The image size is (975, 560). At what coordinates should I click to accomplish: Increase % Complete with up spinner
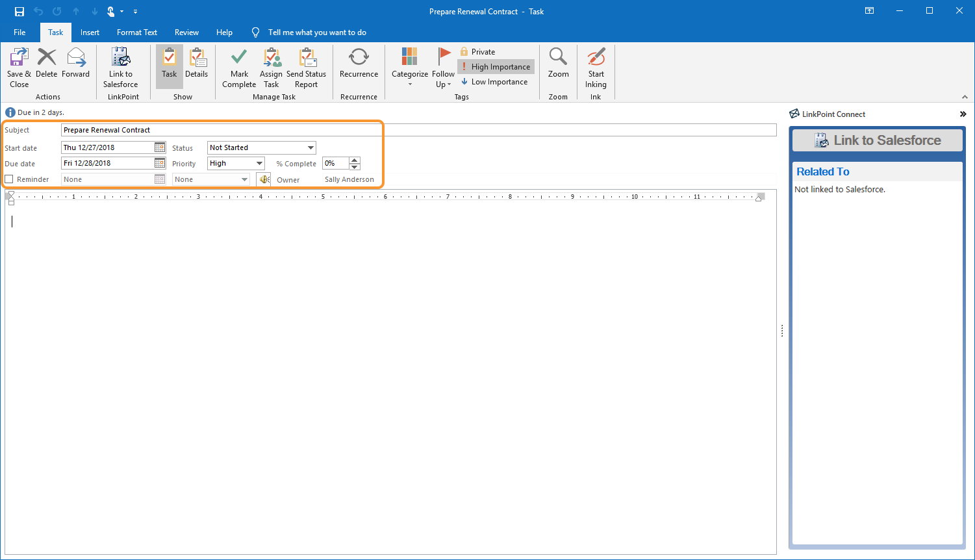(x=355, y=160)
